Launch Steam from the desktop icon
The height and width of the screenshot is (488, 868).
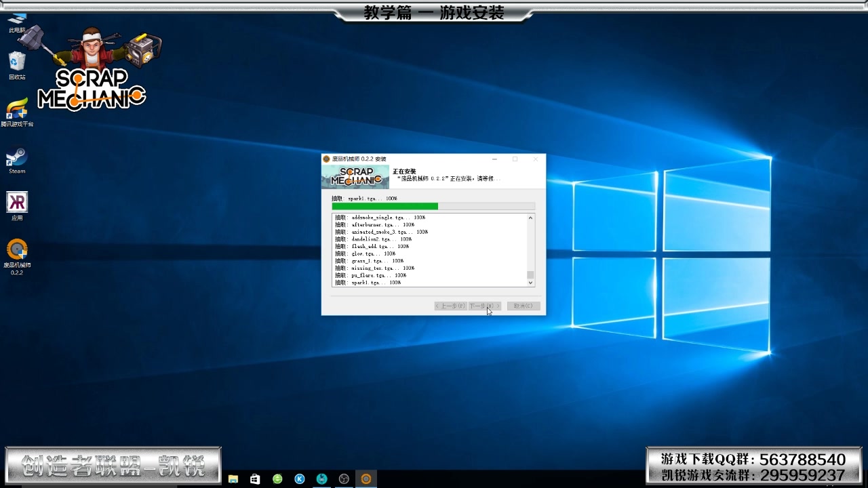pos(17,161)
